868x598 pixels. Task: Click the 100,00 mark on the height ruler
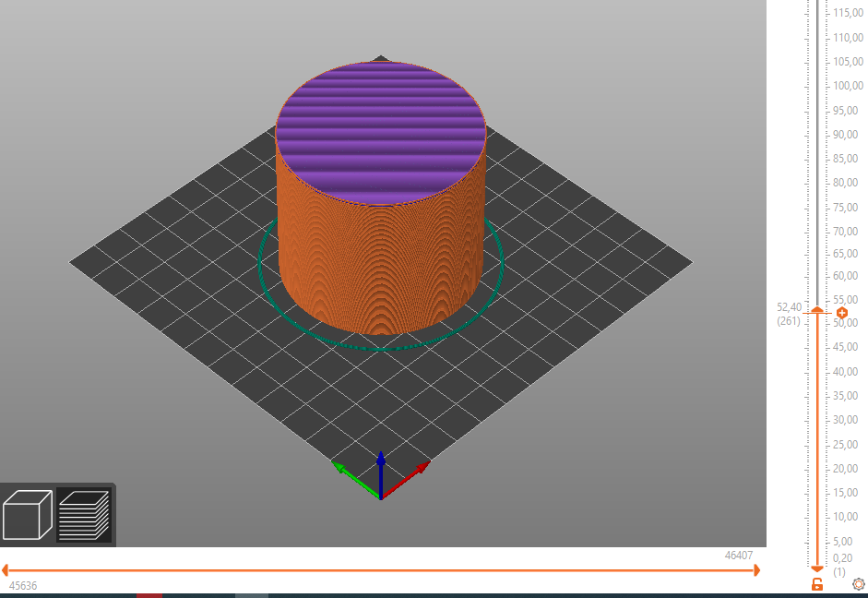[x=848, y=86]
